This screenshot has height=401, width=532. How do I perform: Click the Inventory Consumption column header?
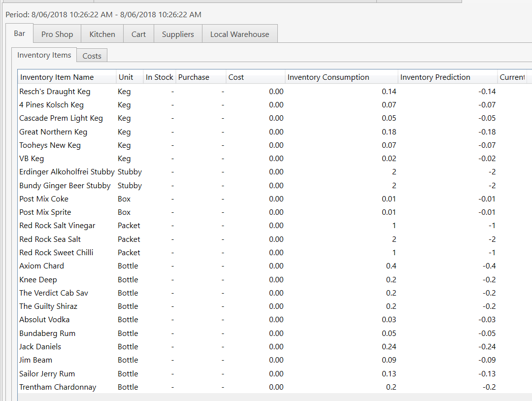click(328, 77)
